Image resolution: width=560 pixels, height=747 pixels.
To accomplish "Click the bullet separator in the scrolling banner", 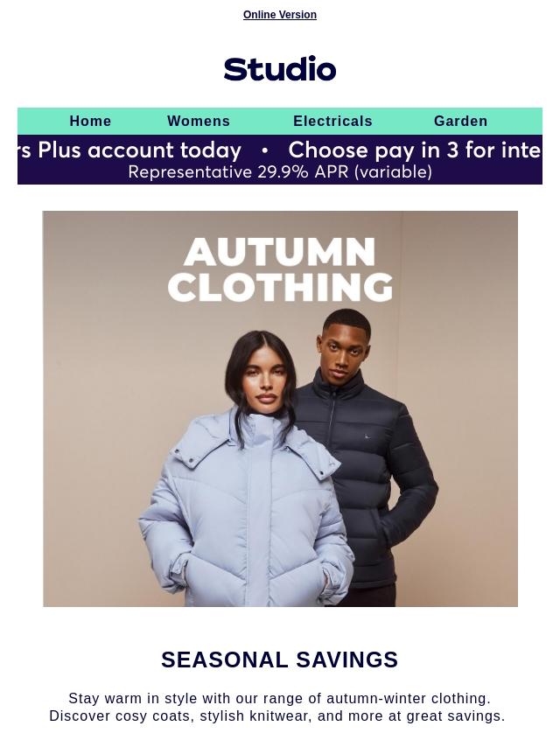I will 265,151.
